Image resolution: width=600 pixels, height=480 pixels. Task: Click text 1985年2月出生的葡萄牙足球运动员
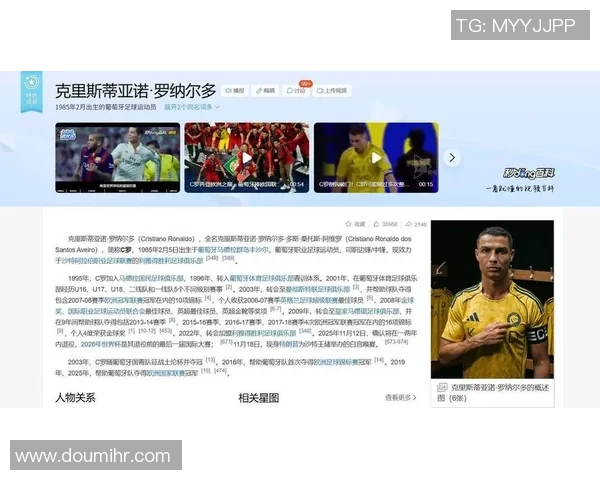click(106, 107)
